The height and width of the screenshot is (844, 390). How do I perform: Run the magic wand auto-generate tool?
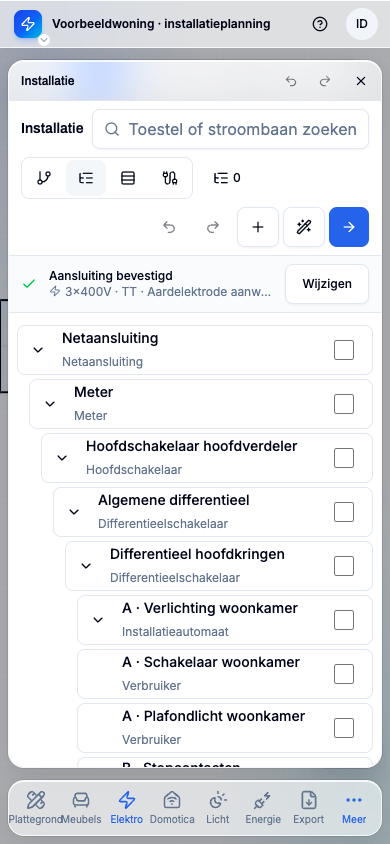(304, 227)
